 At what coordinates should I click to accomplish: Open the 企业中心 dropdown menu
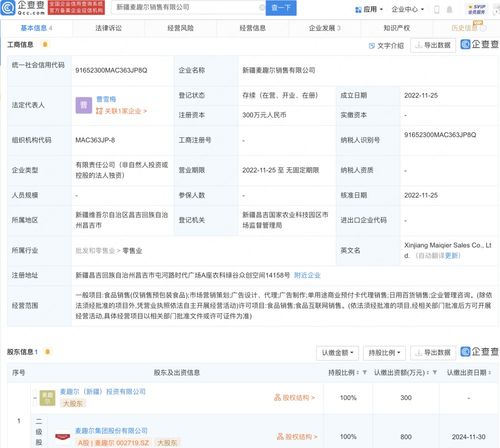(x=407, y=9)
